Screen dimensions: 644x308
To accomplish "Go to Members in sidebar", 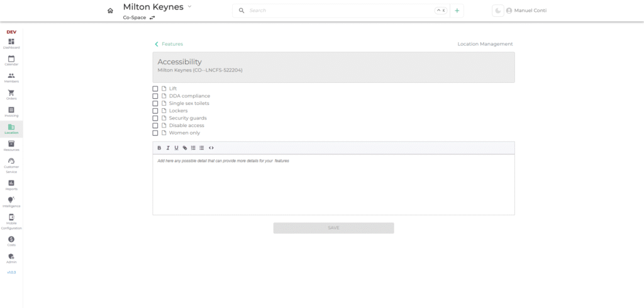I will coord(11,77).
